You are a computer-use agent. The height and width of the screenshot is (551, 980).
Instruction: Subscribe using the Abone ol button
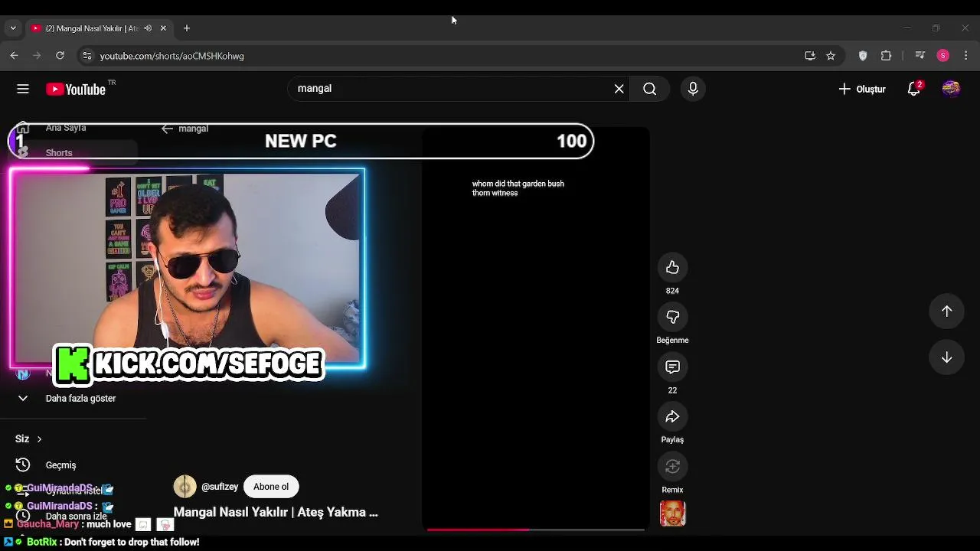point(271,487)
